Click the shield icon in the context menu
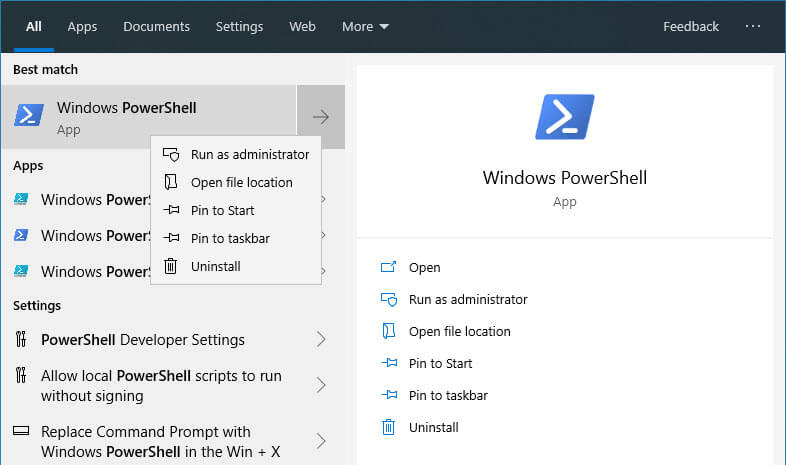Viewport: 786px width, 465px height. pyautogui.click(x=171, y=154)
